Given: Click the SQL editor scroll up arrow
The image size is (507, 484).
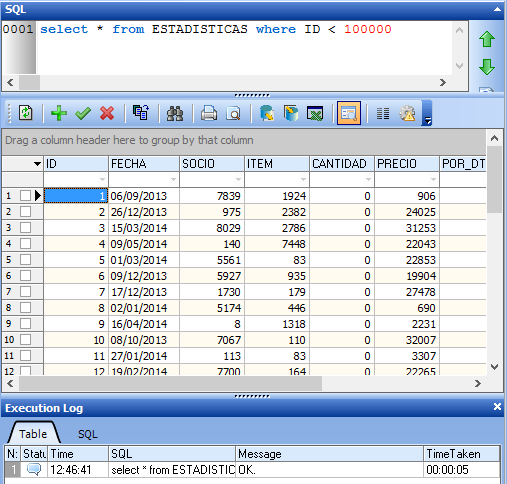Looking at the screenshot, I should tap(459, 30).
